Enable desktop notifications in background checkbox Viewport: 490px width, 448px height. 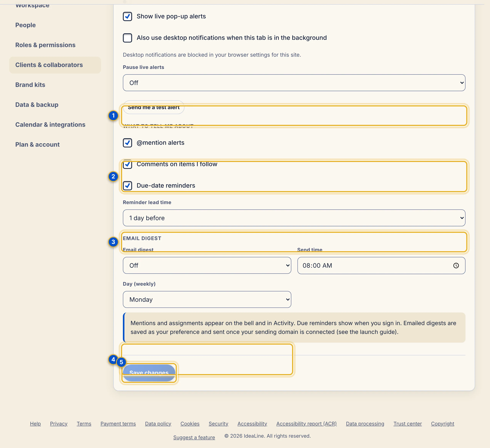pyautogui.click(x=127, y=38)
